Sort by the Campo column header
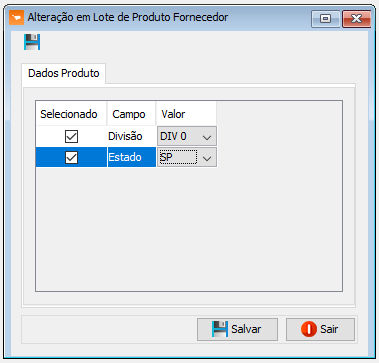The image size is (379, 363). click(x=131, y=114)
